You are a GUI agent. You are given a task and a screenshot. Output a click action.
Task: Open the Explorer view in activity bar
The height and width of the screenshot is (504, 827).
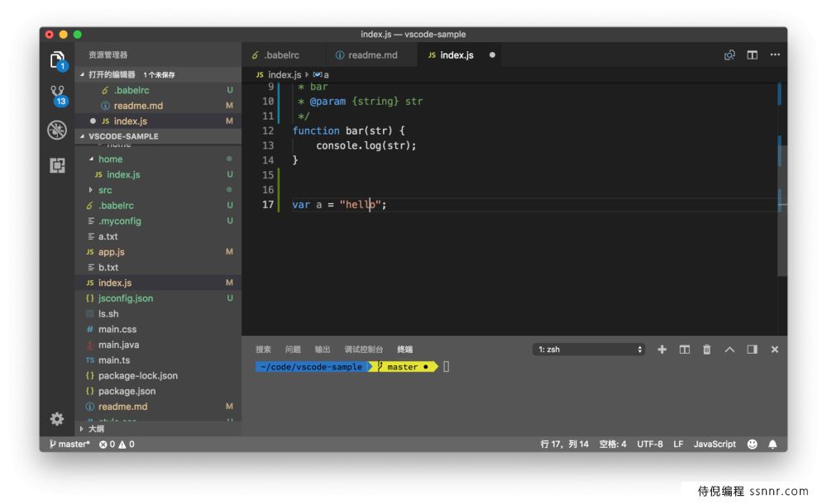(x=57, y=60)
